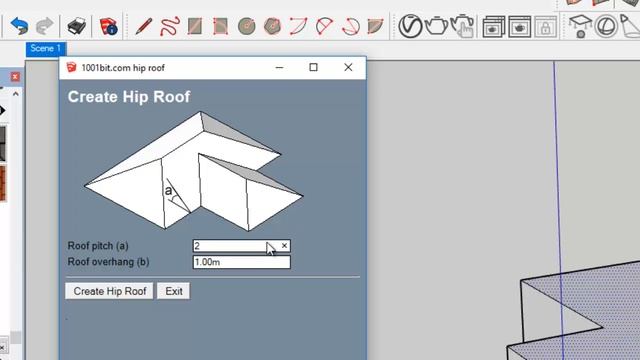Select the Line pencil tool
This screenshot has height=360, width=640.
click(143, 27)
